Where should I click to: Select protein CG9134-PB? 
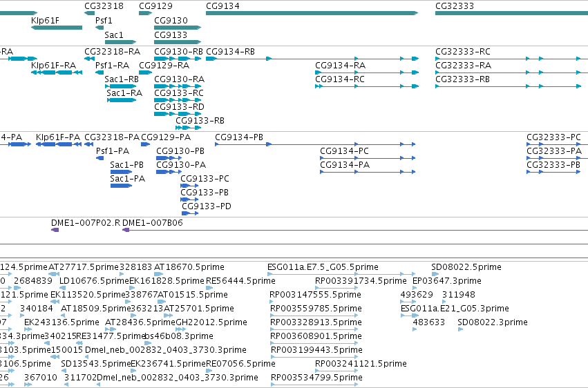click(315, 144)
